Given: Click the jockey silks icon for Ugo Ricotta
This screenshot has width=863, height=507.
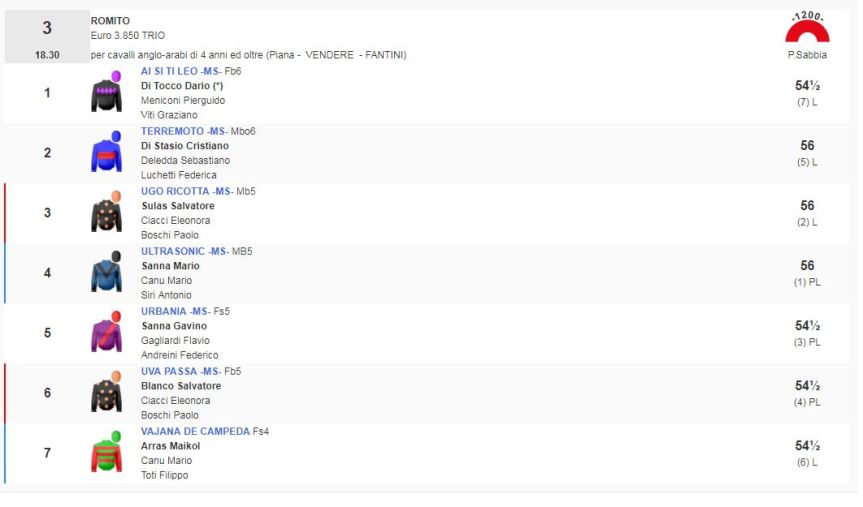Looking at the screenshot, I should (106, 213).
